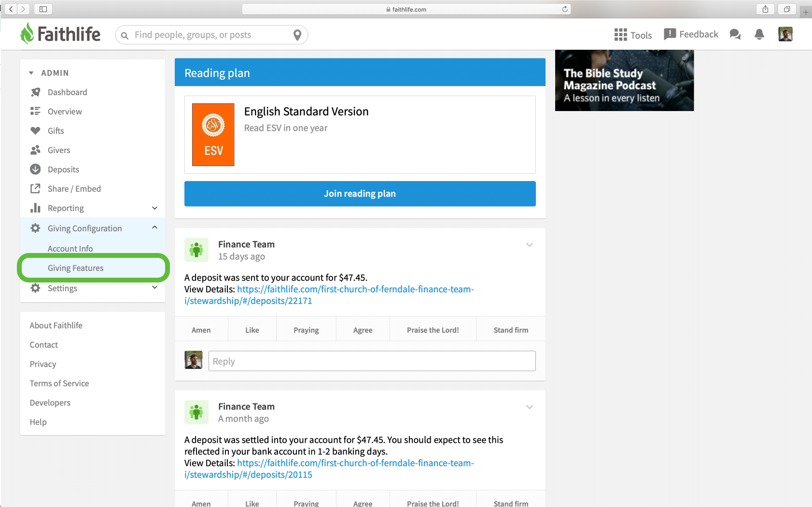The width and height of the screenshot is (812, 507).
Task: Open Givers in admin menu
Action: (59, 150)
